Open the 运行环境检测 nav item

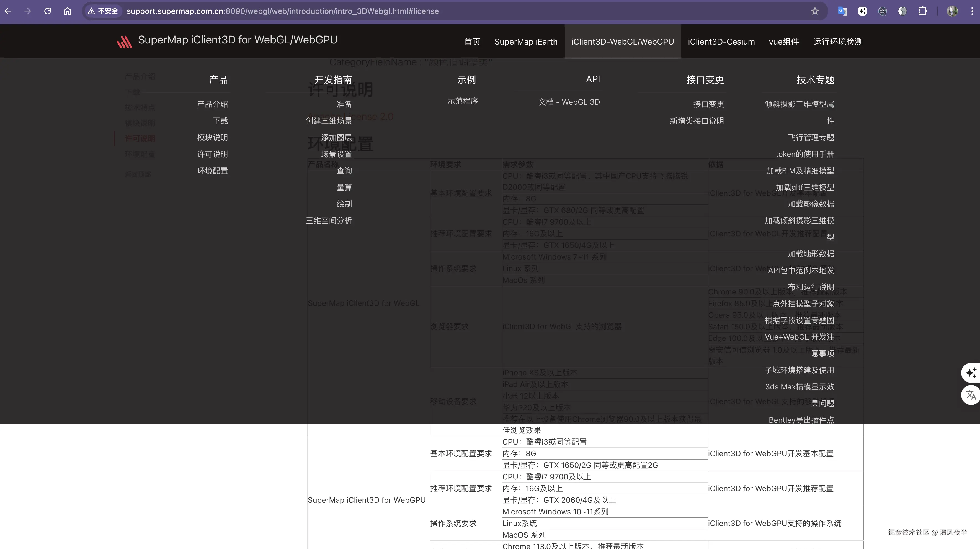(x=837, y=42)
